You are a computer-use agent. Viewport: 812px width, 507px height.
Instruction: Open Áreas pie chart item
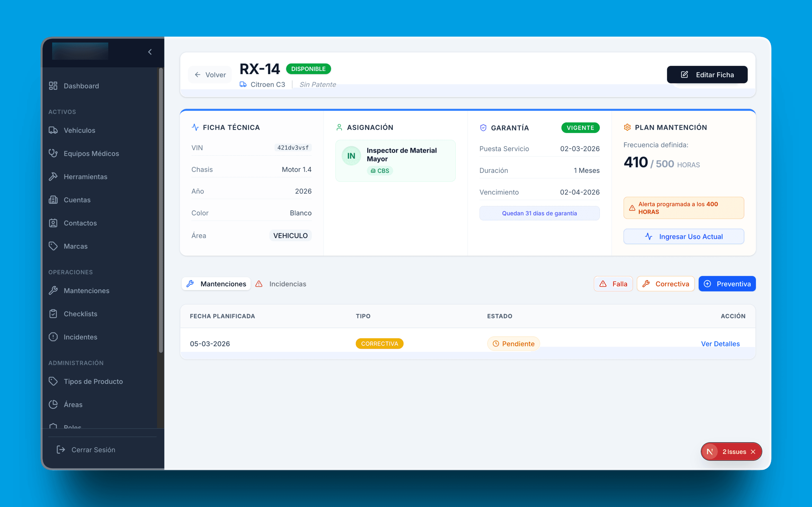point(73,404)
